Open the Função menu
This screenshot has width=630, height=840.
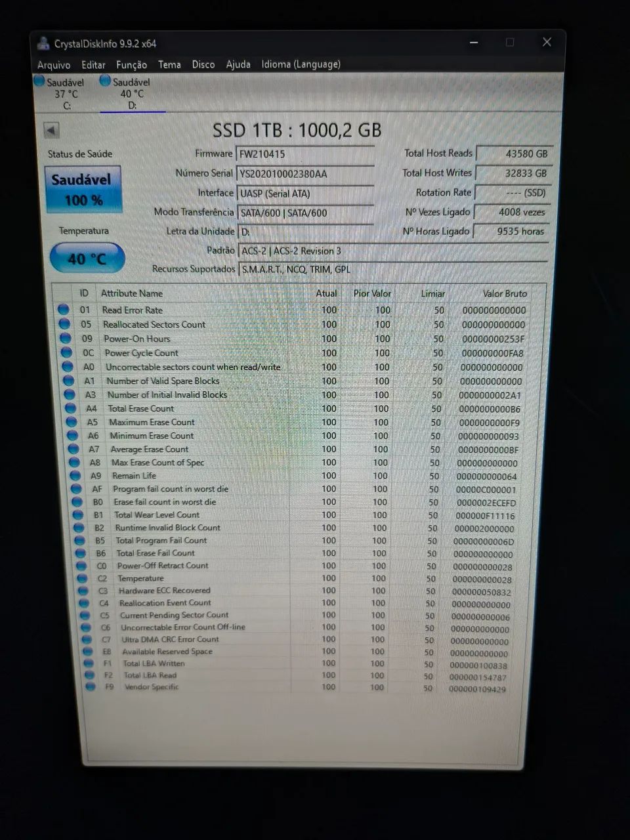pos(131,65)
